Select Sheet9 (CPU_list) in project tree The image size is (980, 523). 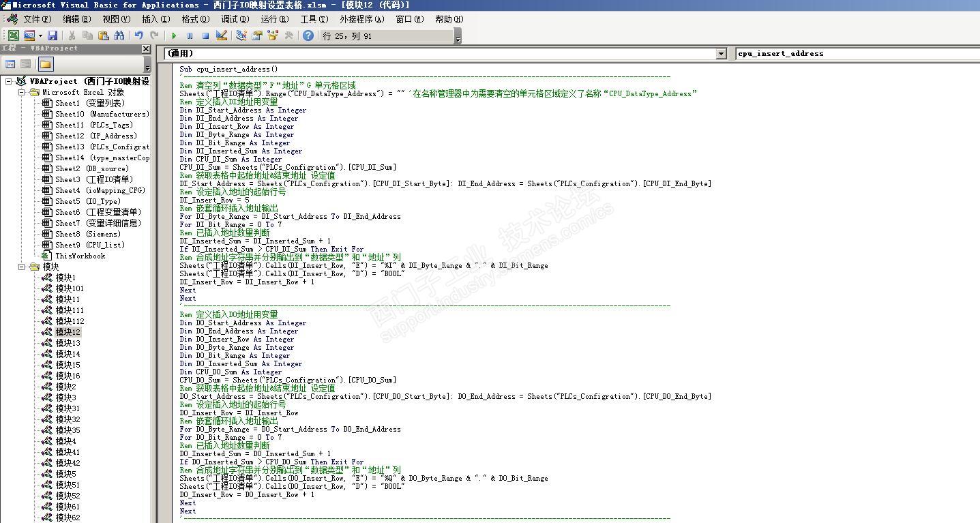pos(90,245)
